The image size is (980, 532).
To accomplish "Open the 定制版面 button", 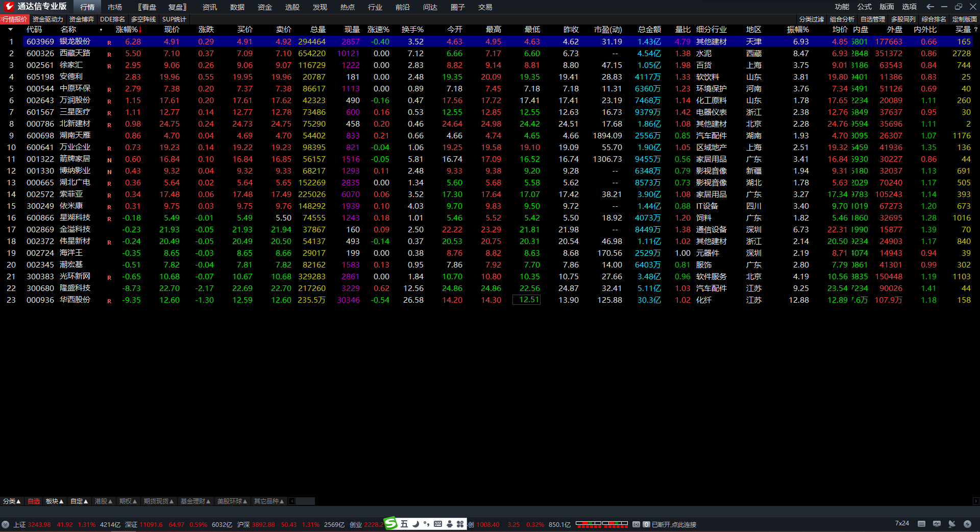I will [x=965, y=19].
